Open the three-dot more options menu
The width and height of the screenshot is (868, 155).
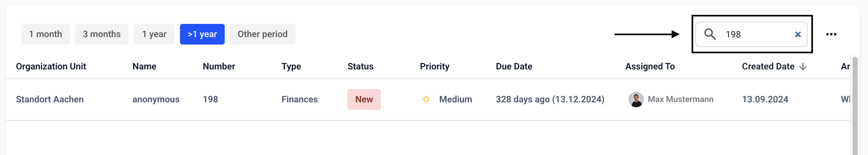(831, 34)
